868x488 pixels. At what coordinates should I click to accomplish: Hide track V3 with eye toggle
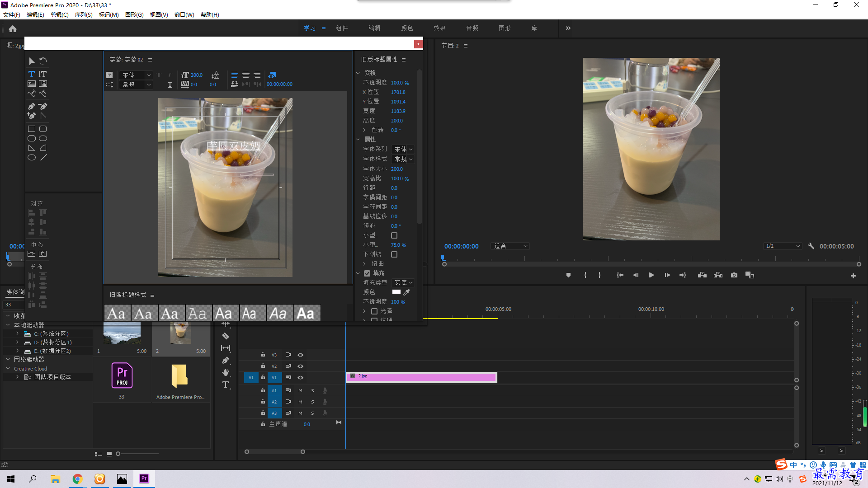(300, 355)
